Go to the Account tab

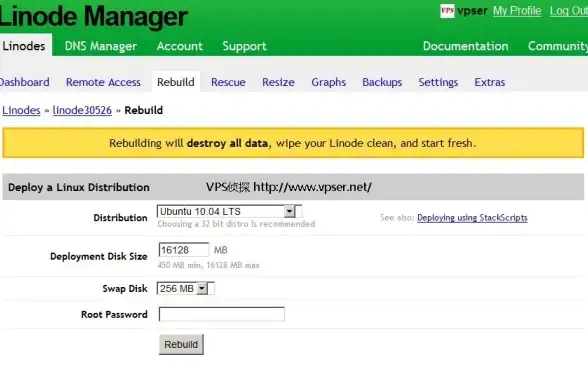(180, 46)
